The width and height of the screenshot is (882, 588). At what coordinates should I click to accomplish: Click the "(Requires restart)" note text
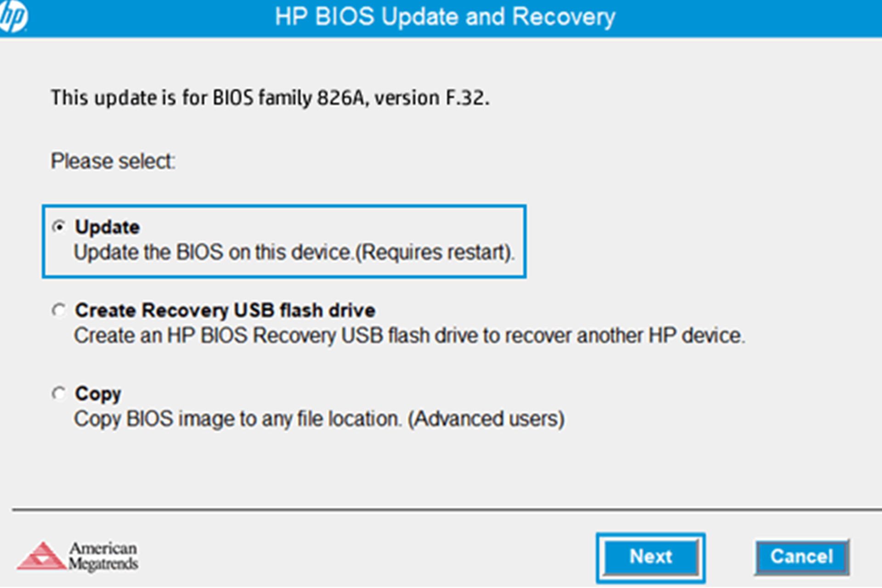click(435, 252)
